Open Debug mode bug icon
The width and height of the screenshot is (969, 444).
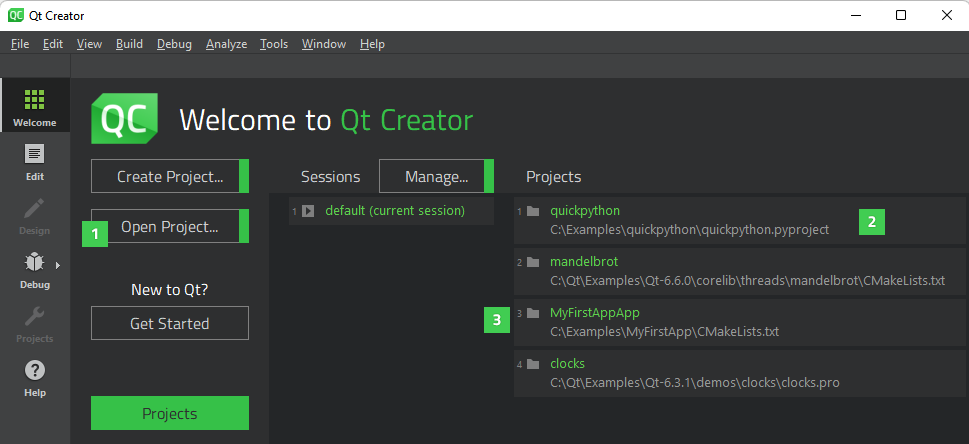click(35, 263)
